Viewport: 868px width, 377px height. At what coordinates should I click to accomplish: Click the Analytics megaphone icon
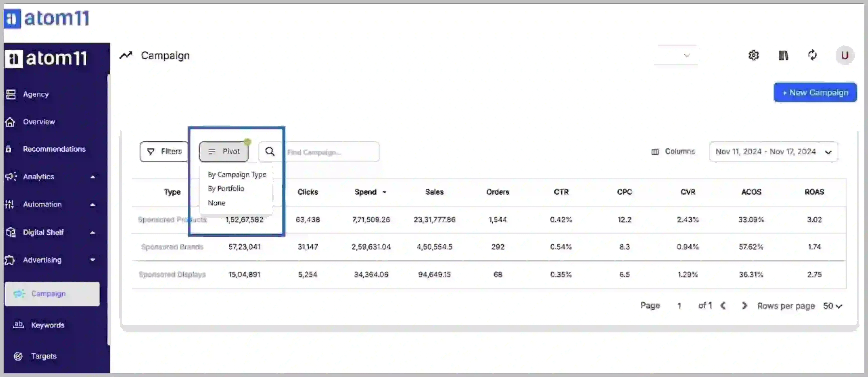[10, 177]
